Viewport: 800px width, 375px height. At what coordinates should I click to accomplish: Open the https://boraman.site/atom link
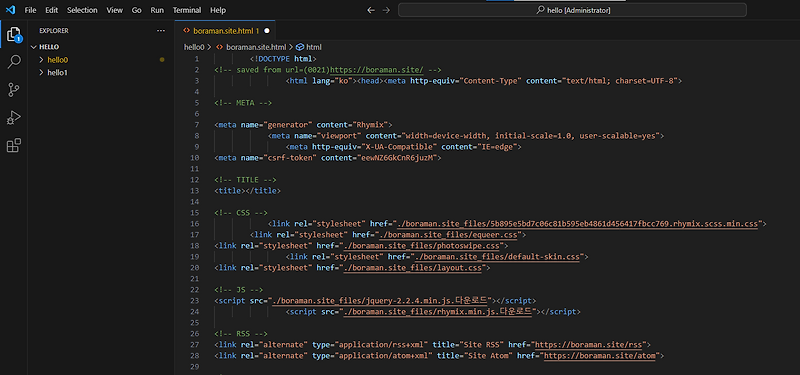click(599, 356)
